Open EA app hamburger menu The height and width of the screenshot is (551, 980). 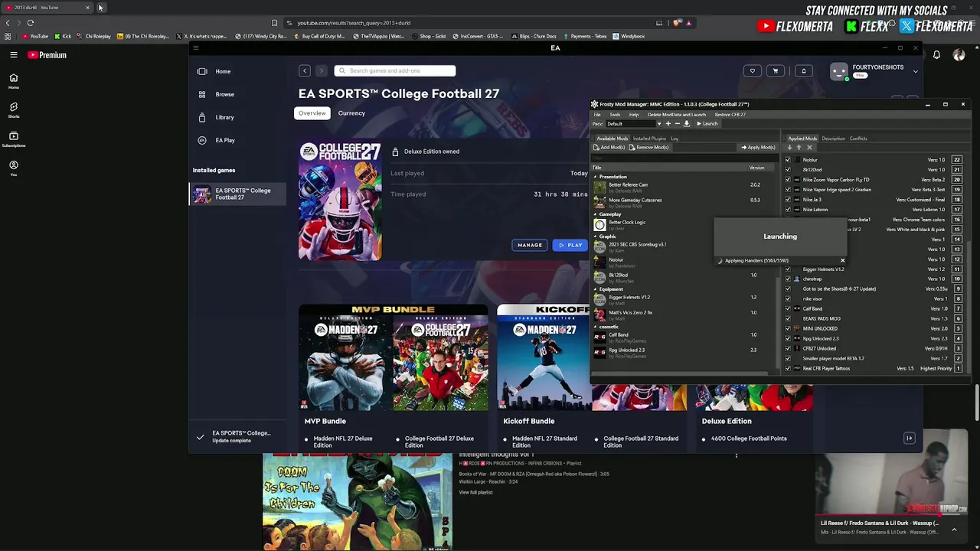(196, 48)
